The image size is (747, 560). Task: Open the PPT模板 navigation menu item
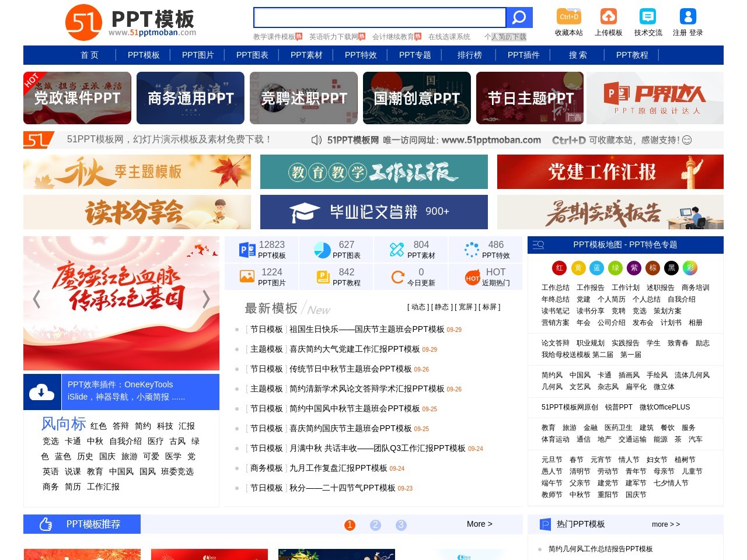(144, 55)
